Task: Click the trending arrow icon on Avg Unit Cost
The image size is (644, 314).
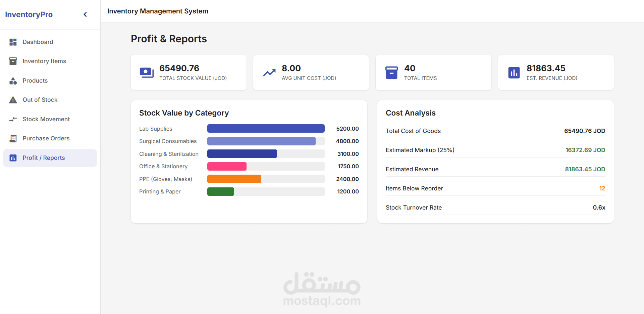Action: 269,73
